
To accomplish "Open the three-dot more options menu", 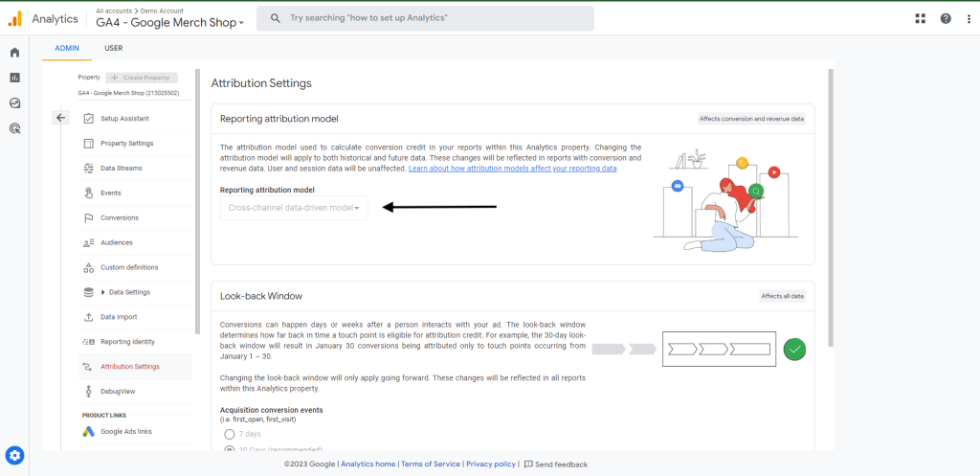I will pos(969,18).
